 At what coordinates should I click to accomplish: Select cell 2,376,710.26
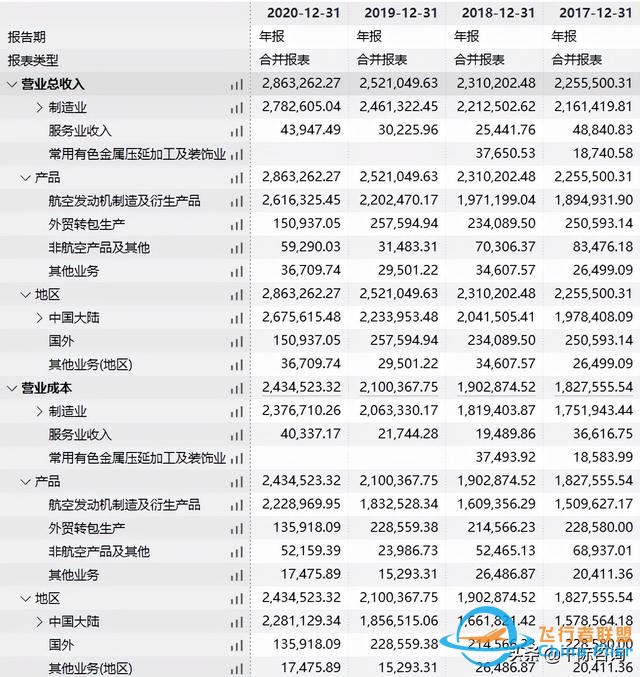coord(301,410)
